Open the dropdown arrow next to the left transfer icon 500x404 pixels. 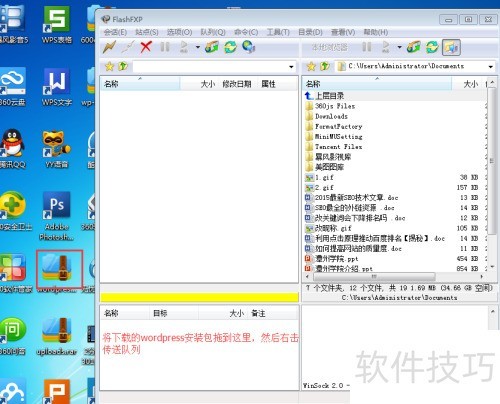click(198, 47)
